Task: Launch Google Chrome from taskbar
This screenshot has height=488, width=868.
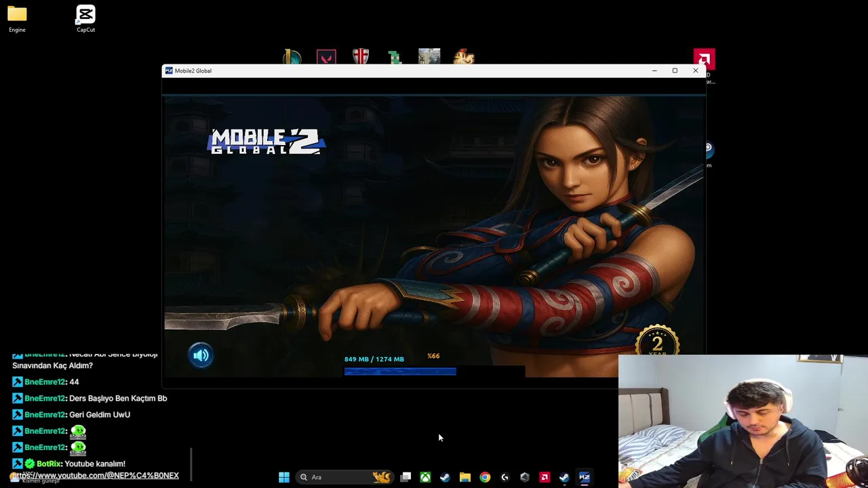Action: pos(485,477)
